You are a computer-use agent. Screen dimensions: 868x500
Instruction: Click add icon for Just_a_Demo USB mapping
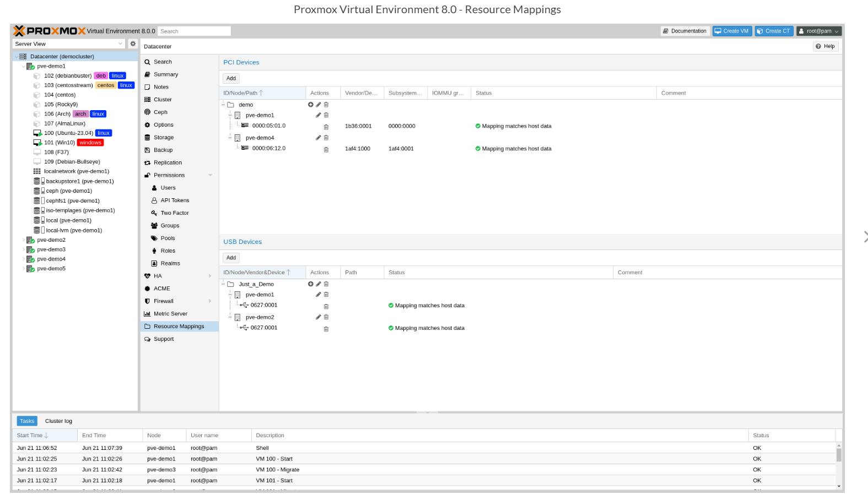coord(310,284)
